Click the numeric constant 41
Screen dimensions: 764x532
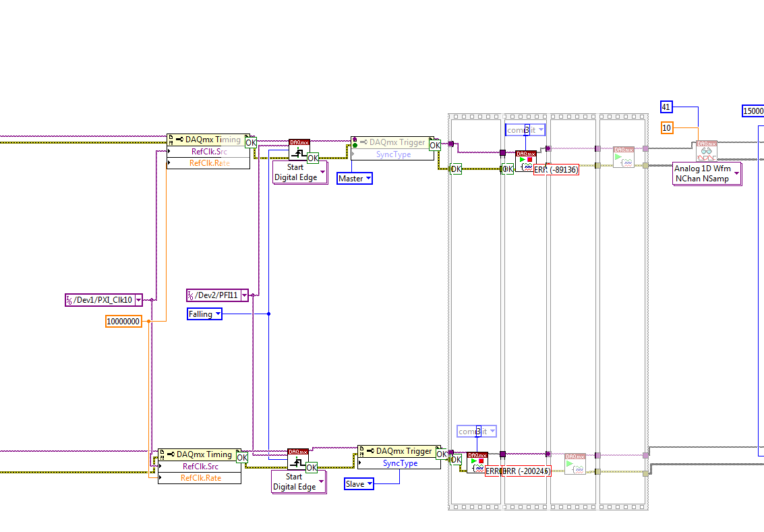coord(666,107)
